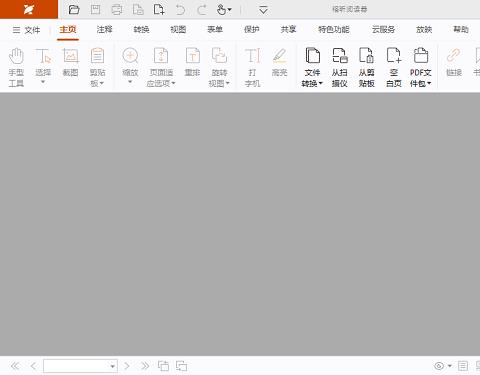The image size is (480, 375).
Task: Open the touch mode hand dropdown
Action: 224,10
